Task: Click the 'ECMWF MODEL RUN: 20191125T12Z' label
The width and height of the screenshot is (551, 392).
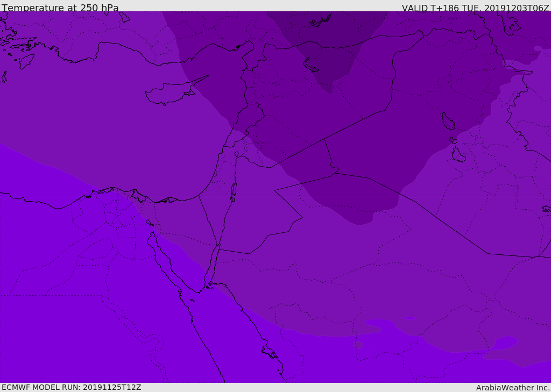Action: [x=72, y=387]
